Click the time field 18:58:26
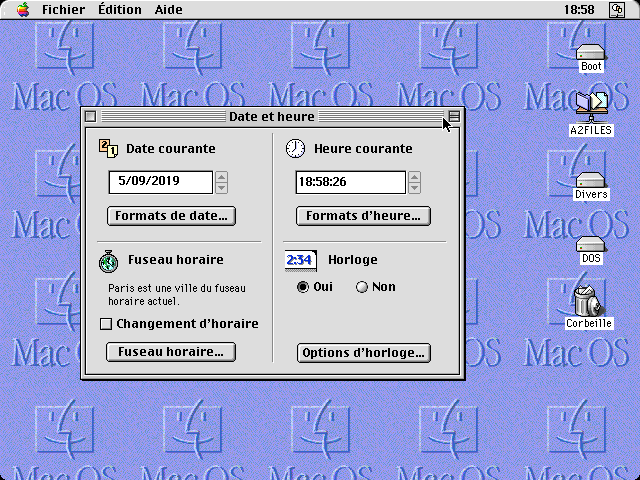This screenshot has height=480, width=640. [351, 182]
